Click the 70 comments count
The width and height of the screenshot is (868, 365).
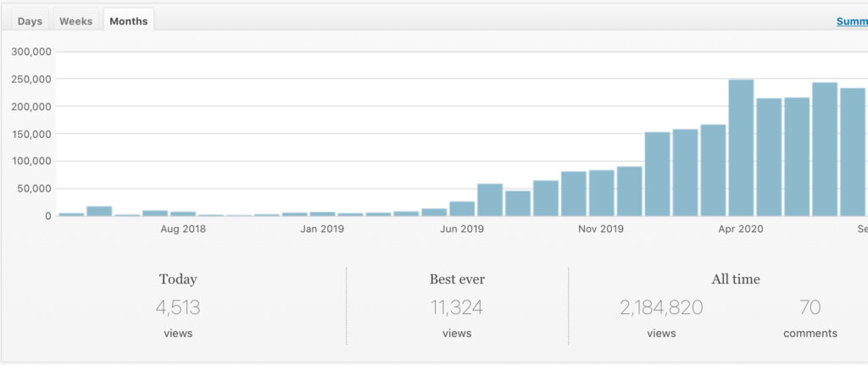(x=810, y=307)
